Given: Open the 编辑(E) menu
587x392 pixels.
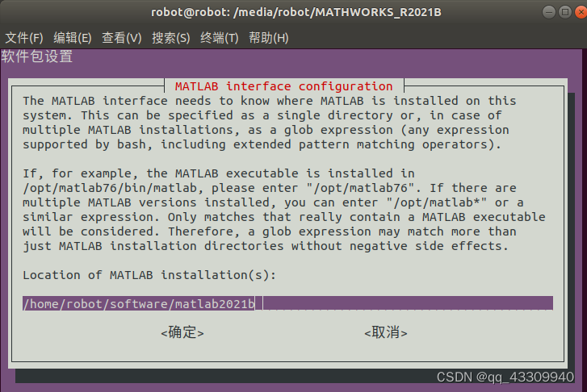Looking at the screenshot, I should point(73,38).
